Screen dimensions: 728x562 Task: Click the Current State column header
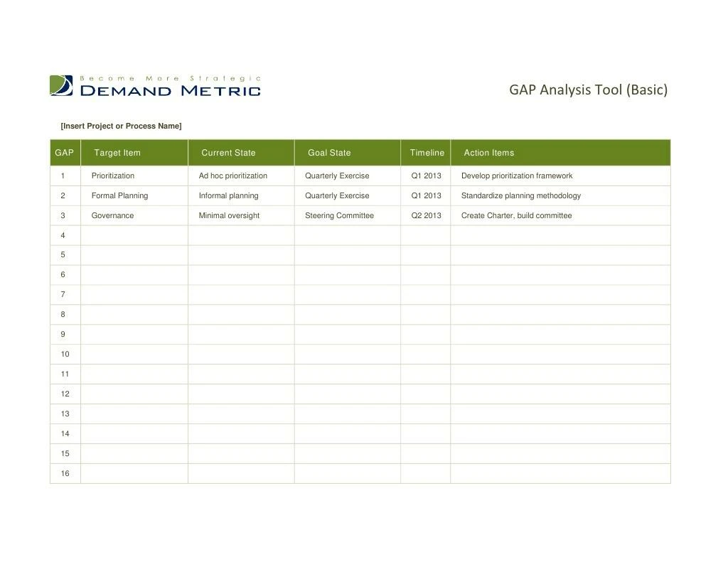click(x=228, y=152)
